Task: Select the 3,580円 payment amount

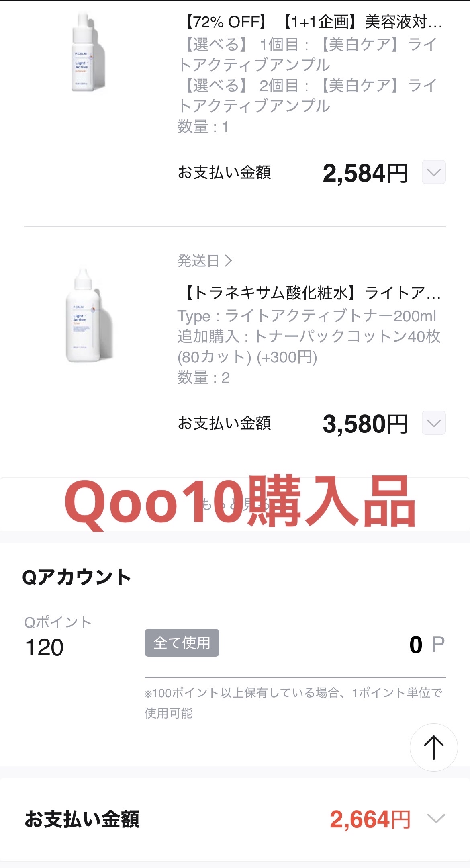Action: pyautogui.click(x=365, y=424)
